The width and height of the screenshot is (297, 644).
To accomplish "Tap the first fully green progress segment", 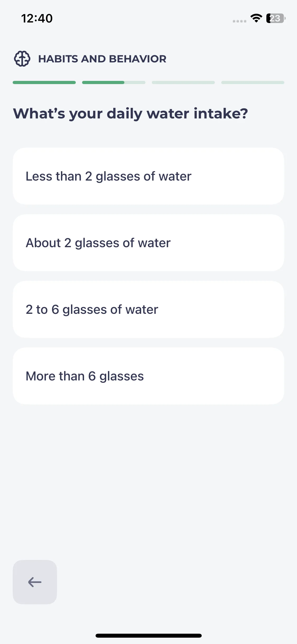I will (x=44, y=82).
